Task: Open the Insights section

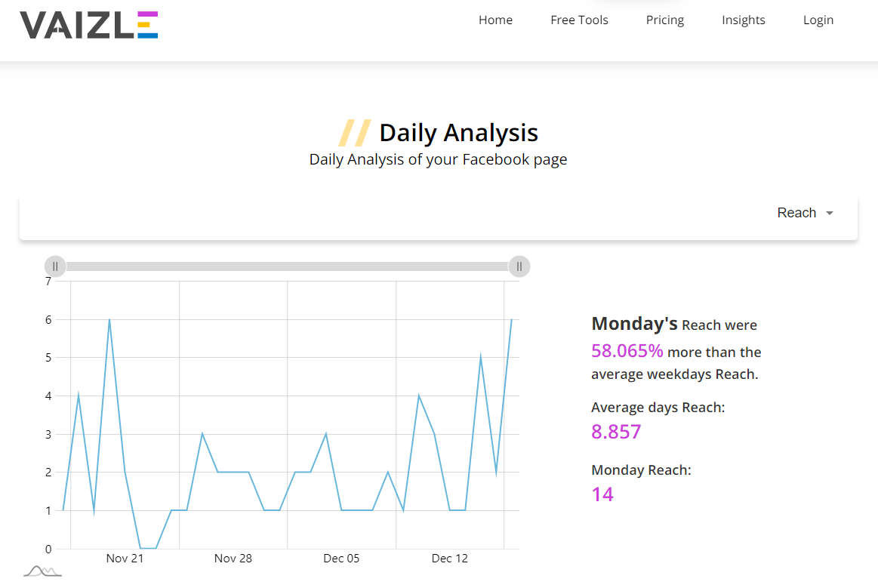Action: [743, 20]
